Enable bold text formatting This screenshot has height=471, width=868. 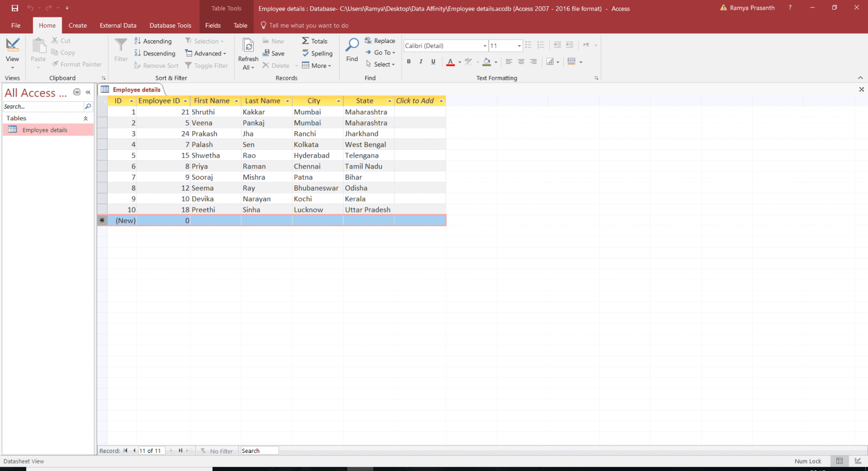point(409,62)
